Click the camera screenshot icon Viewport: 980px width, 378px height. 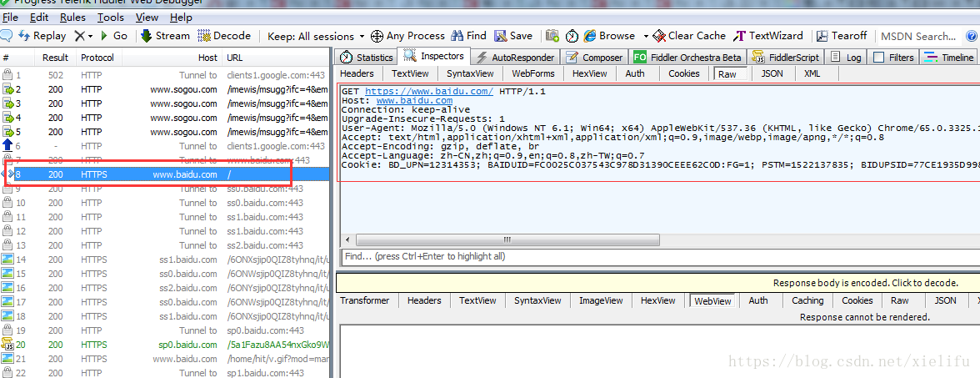coord(552,36)
